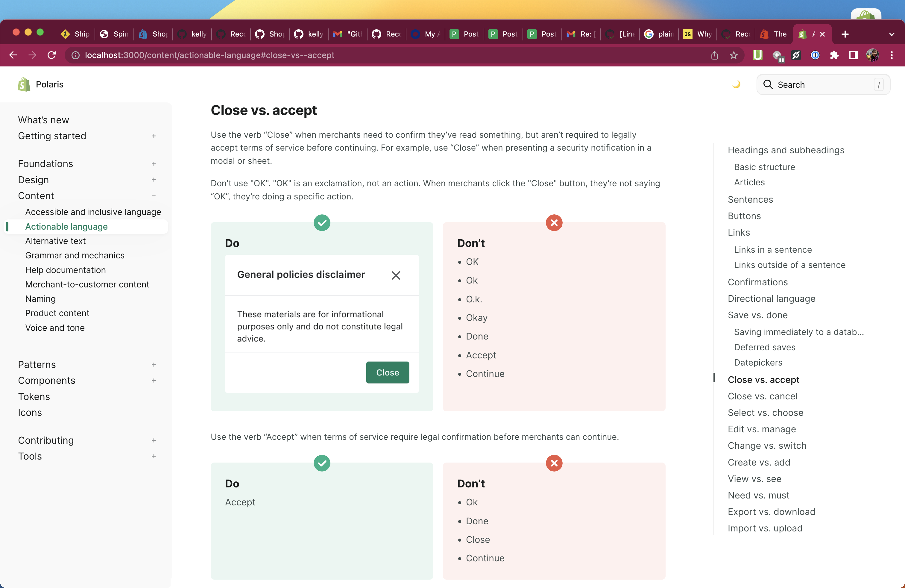The width and height of the screenshot is (905, 588).
Task: Click the X icon in disclaimer modal
Action: pyautogui.click(x=395, y=275)
